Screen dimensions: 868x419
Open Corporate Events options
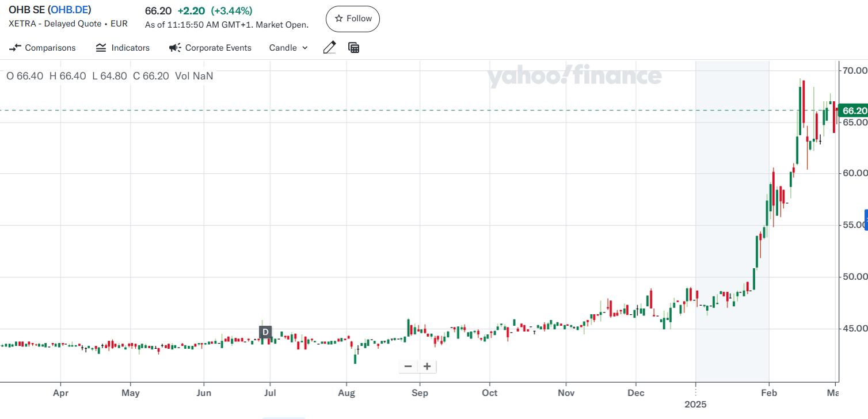[210, 48]
